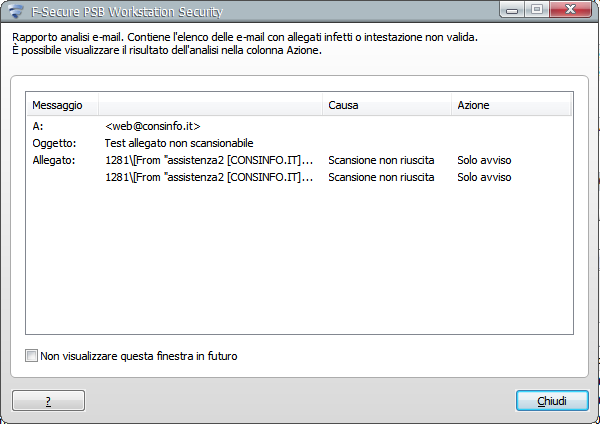
Task: Select the 'Test allegato non scansionabile' subject row
Action: point(179,143)
